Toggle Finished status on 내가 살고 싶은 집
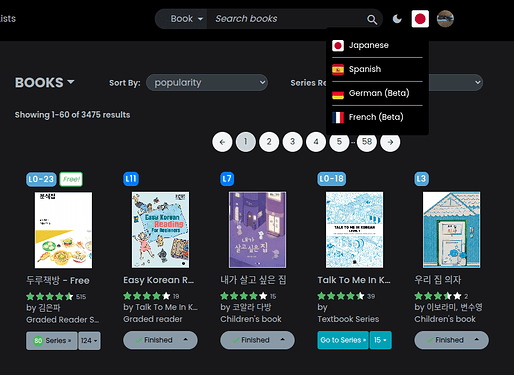 click(x=251, y=340)
